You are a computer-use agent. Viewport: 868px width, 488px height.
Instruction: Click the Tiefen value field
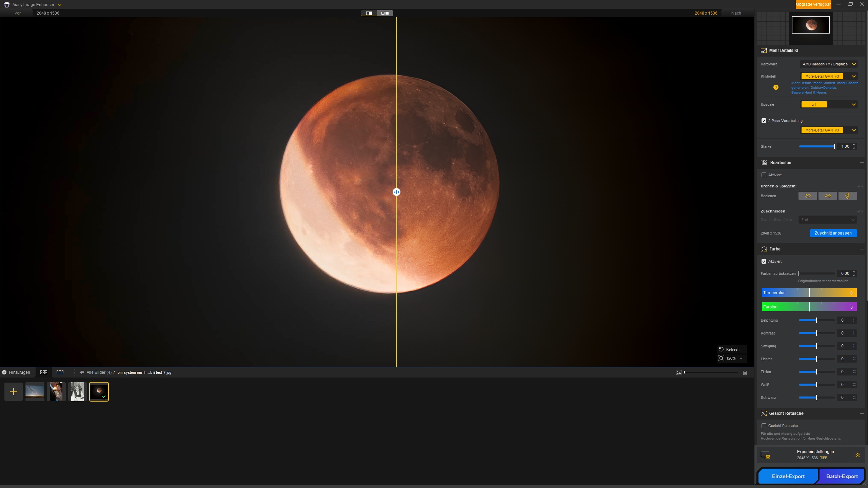tap(843, 372)
